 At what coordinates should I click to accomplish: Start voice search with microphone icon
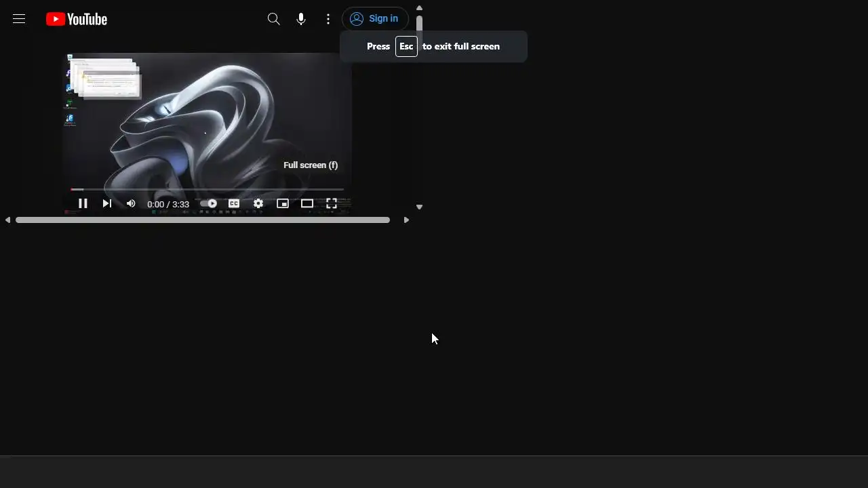[x=301, y=19]
